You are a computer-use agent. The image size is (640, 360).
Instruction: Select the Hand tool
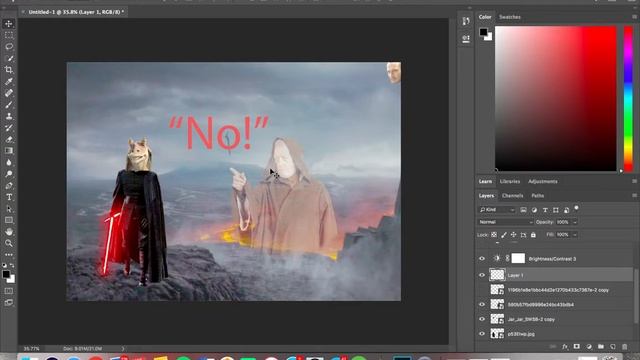[x=9, y=232]
